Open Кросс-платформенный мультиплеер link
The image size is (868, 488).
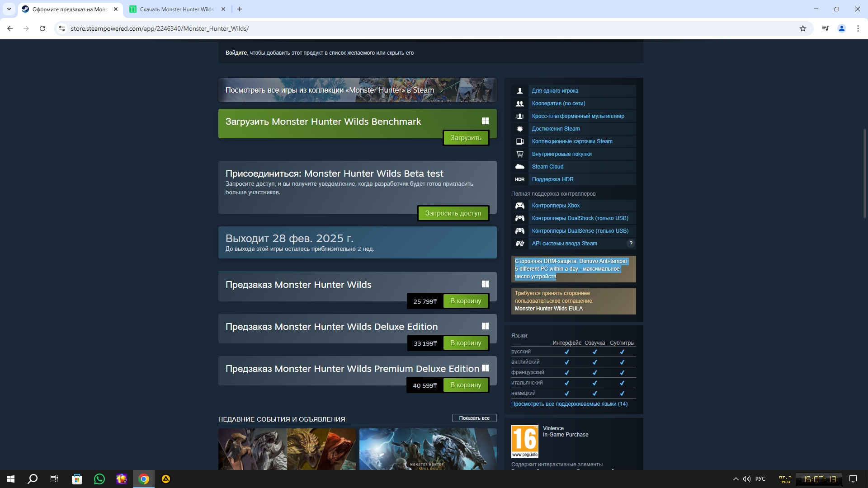pyautogui.click(x=578, y=116)
